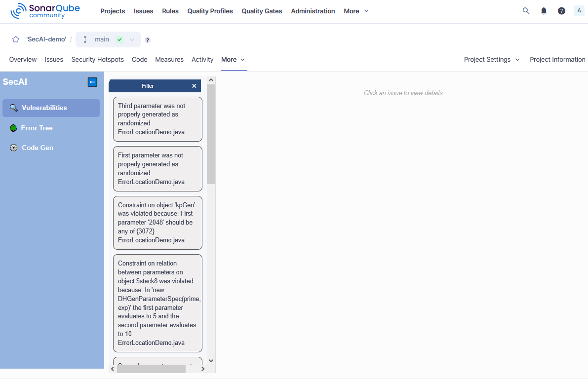This screenshot has height=379, width=588.
Task: Go to global Issues page
Action: pyautogui.click(x=143, y=11)
